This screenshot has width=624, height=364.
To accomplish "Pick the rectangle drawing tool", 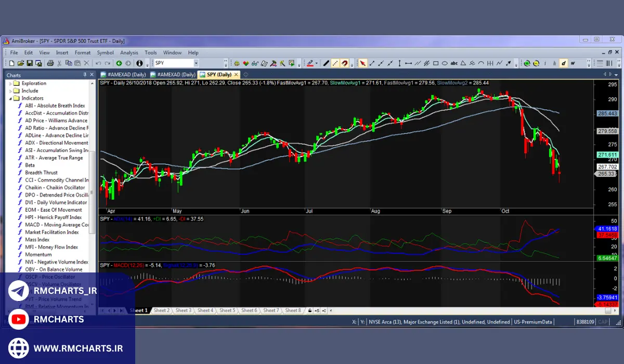I will [x=435, y=63].
